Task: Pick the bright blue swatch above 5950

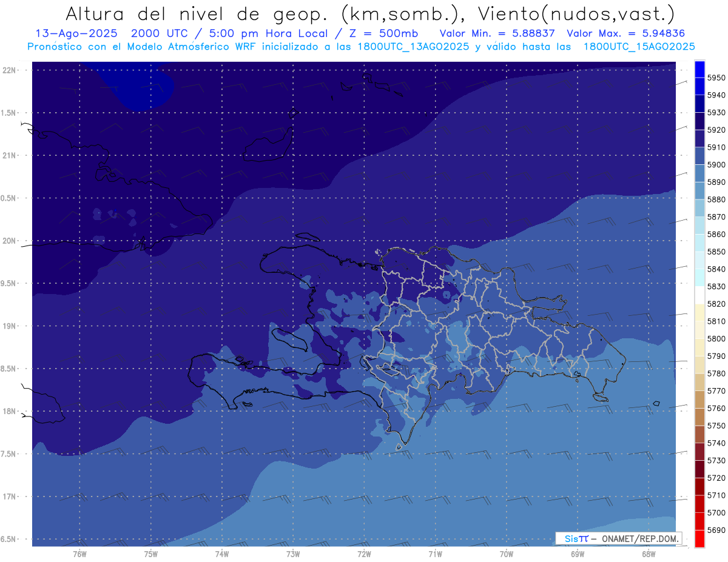Action: click(x=699, y=69)
